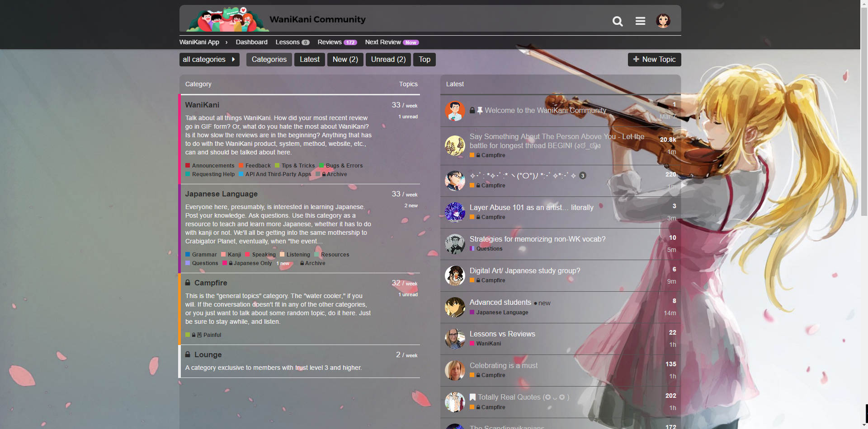Screen dimensions: 868x429
Task: Open the Grammar subcategory
Action: pos(201,255)
